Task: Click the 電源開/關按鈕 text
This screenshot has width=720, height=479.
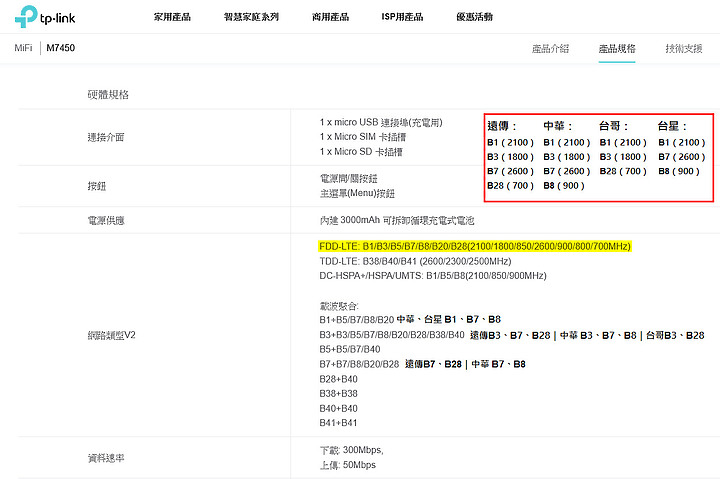Action: [349, 178]
